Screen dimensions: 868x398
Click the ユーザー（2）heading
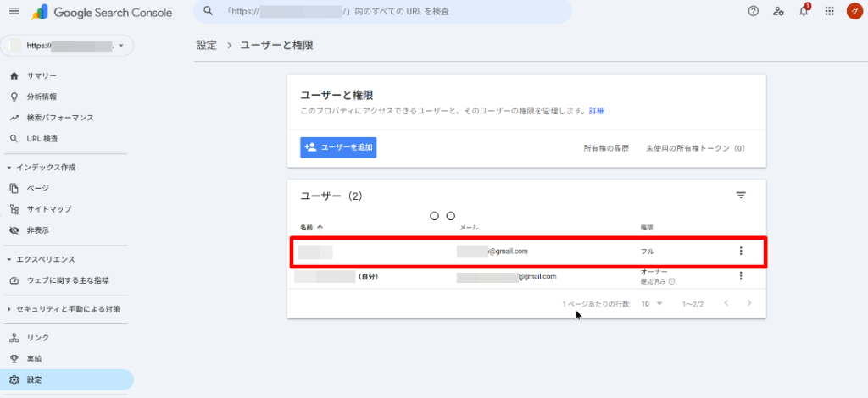coord(331,196)
